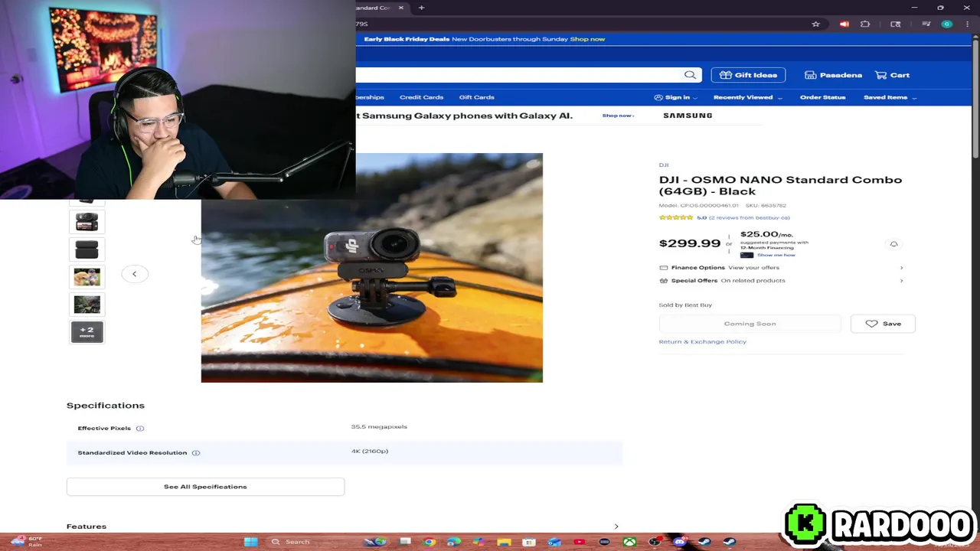The width and height of the screenshot is (980, 551).
Task: Click the 4K (2160p) value
Action: pyautogui.click(x=370, y=452)
